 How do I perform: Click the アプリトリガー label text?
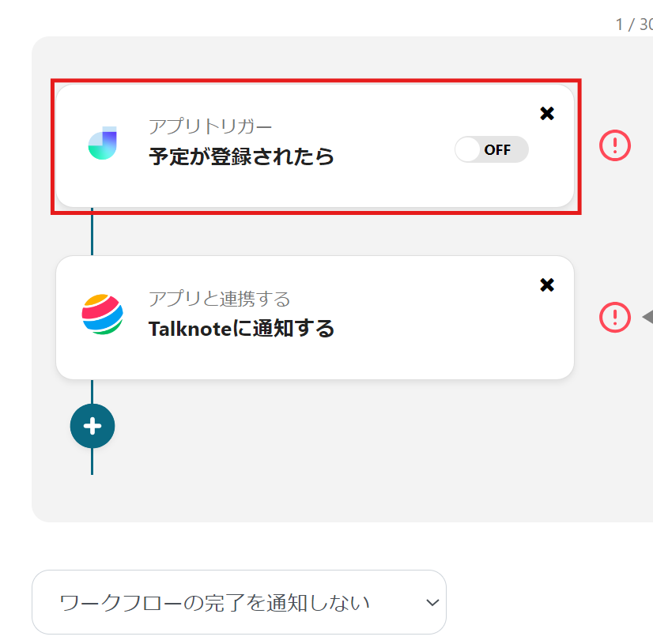click(x=210, y=126)
